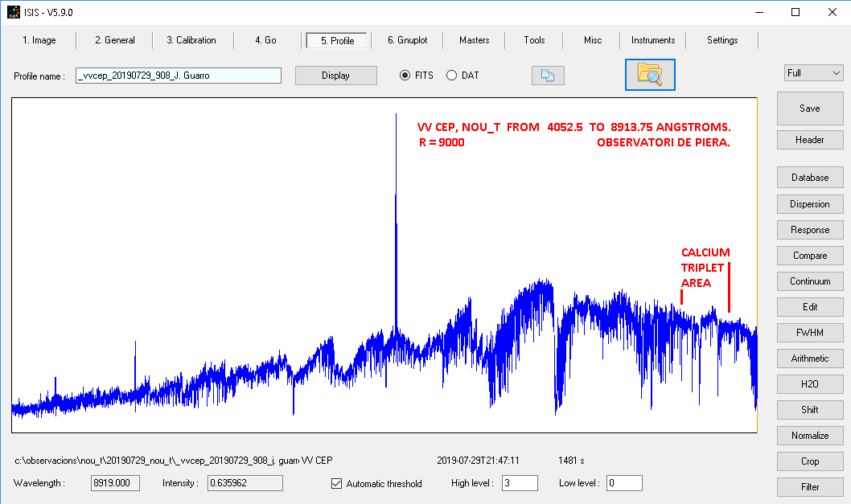The width and height of the screenshot is (851, 504).
Task: Click the High level value field
Action: pos(520,483)
